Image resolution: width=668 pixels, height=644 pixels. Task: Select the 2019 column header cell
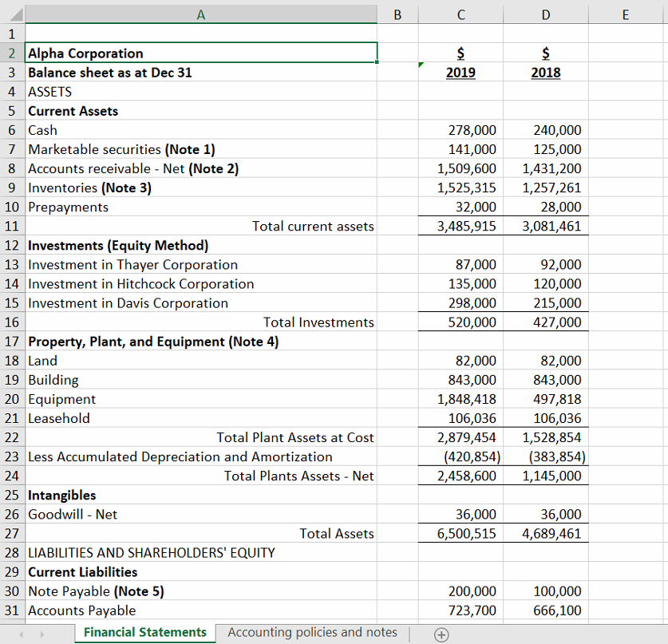coord(460,72)
